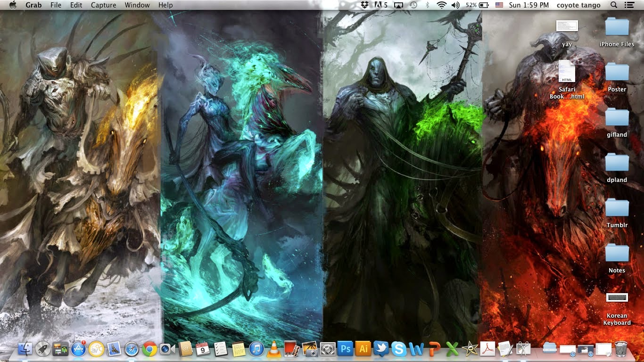644x362 pixels.
Task: Open the folder stack in Dock
Action: (549, 349)
